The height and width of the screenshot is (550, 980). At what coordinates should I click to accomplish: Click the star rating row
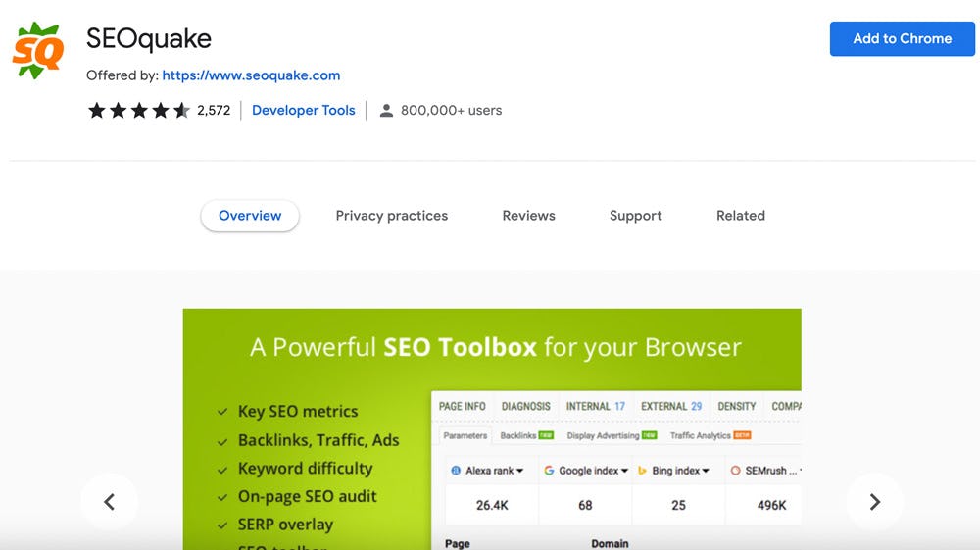point(139,111)
